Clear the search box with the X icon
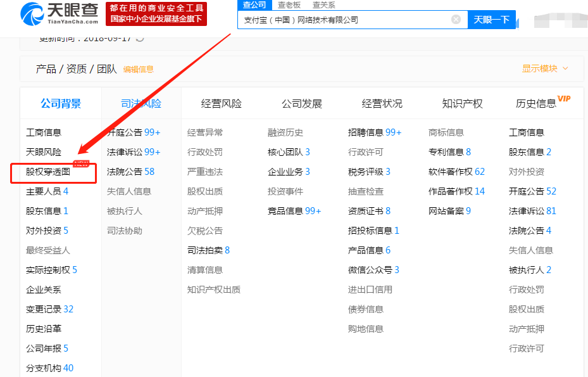 click(456, 20)
